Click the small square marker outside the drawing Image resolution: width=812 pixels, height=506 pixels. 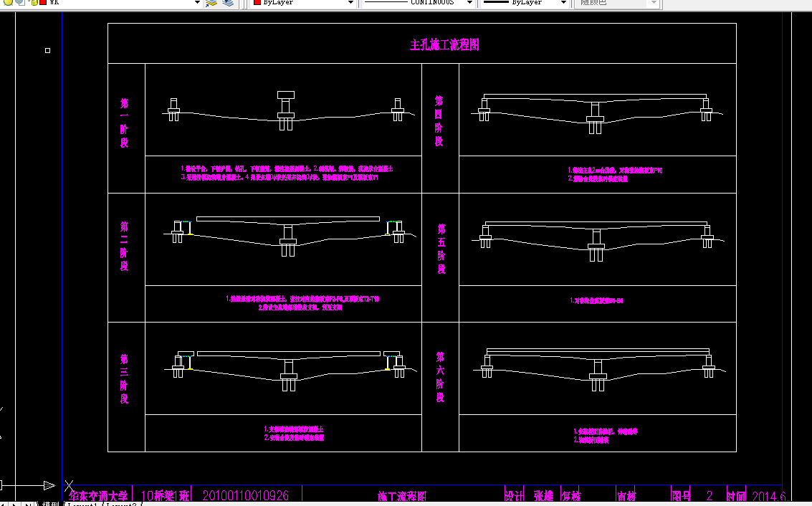click(47, 50)
